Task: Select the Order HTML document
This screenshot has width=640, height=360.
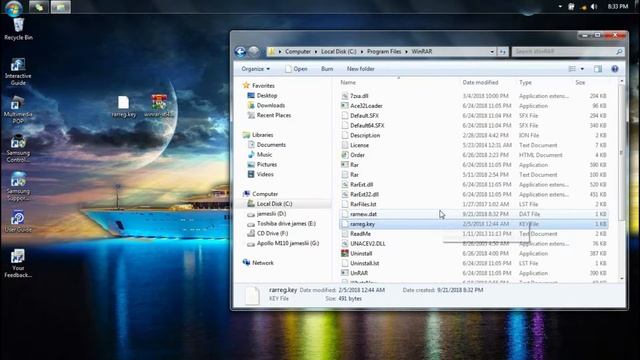Action: pos(357,155)
